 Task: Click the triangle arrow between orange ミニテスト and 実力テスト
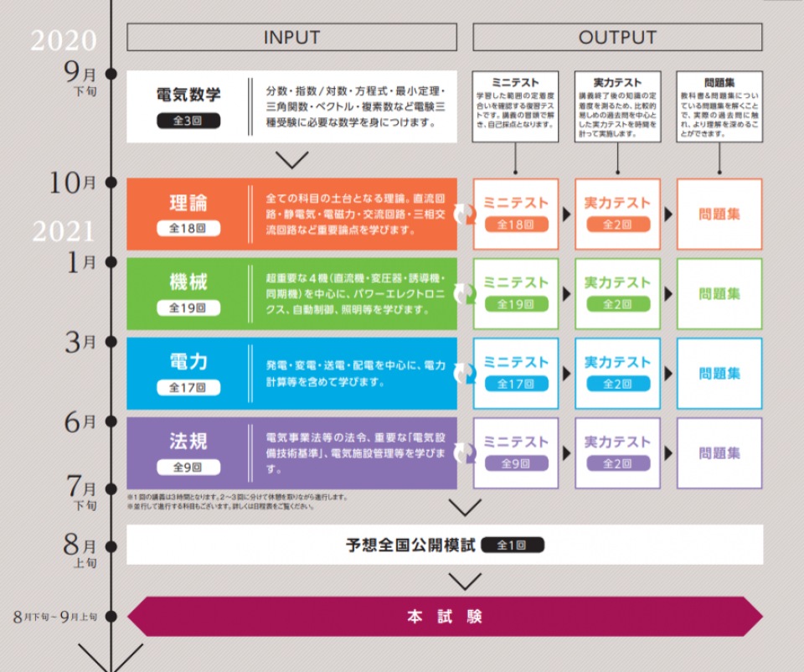click(567, 215)
